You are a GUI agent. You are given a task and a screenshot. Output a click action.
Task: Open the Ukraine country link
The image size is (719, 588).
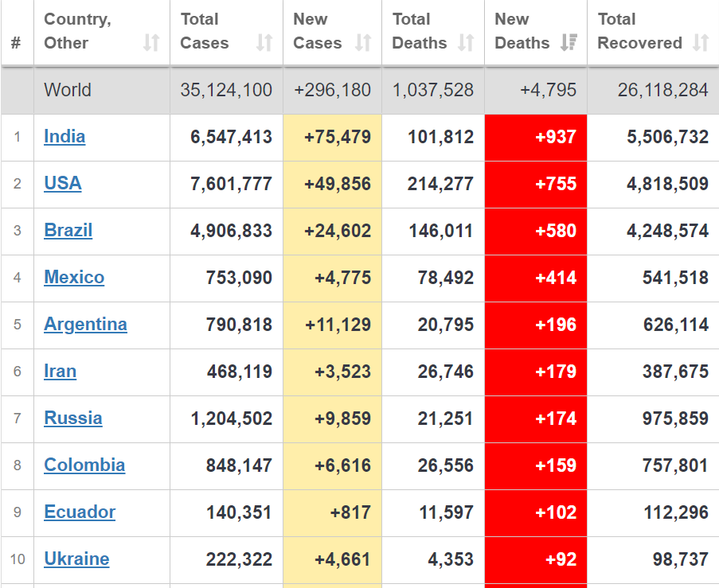pyautogui.click(x=76, y=559)
